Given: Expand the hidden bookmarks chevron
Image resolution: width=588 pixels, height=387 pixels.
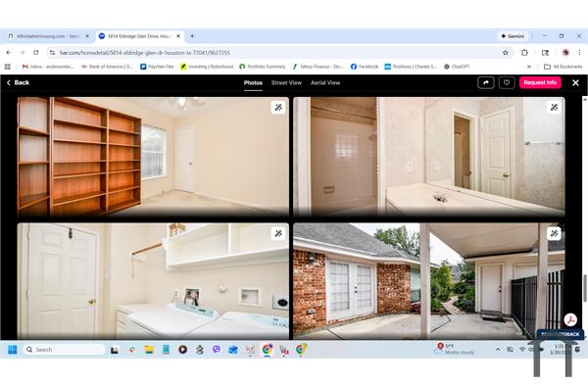Looking at the screenshot, I should click(x=529, y=67).
